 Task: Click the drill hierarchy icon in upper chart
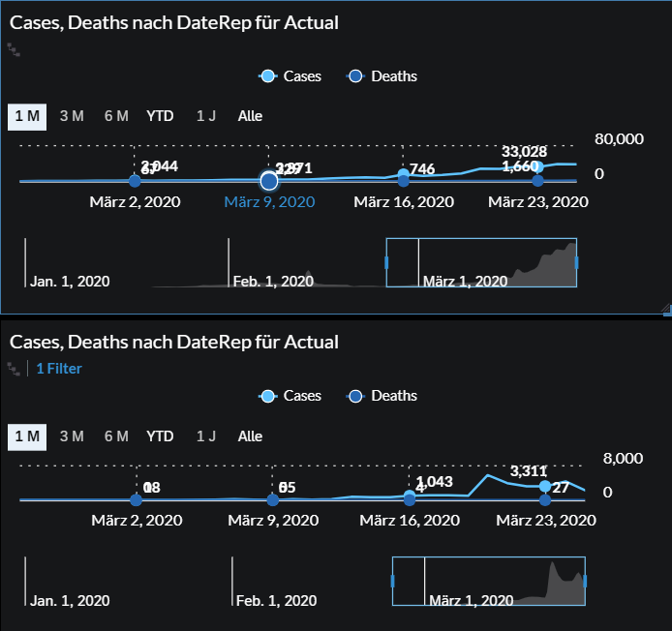pyautogui.click(x=13, y=47)
